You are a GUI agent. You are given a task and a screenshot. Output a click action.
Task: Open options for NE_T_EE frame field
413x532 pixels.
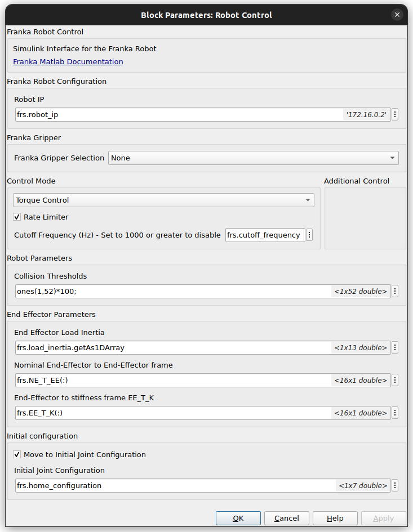[395, 381]
